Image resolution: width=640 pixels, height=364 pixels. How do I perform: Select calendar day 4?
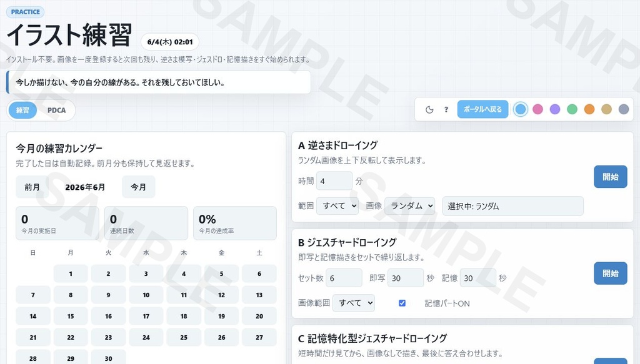184,273
